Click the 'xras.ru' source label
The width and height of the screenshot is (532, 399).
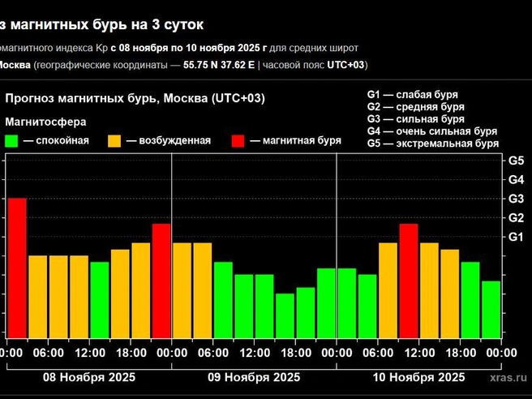click(508, 377)
